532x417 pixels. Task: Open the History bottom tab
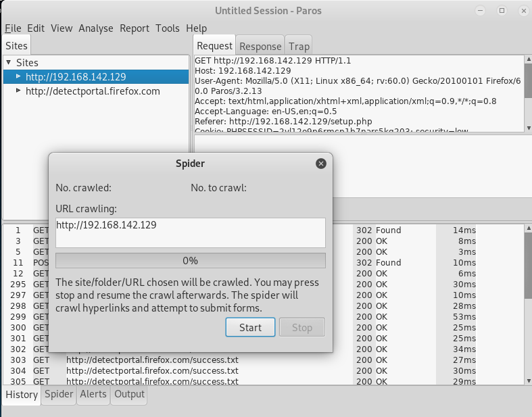22,395
